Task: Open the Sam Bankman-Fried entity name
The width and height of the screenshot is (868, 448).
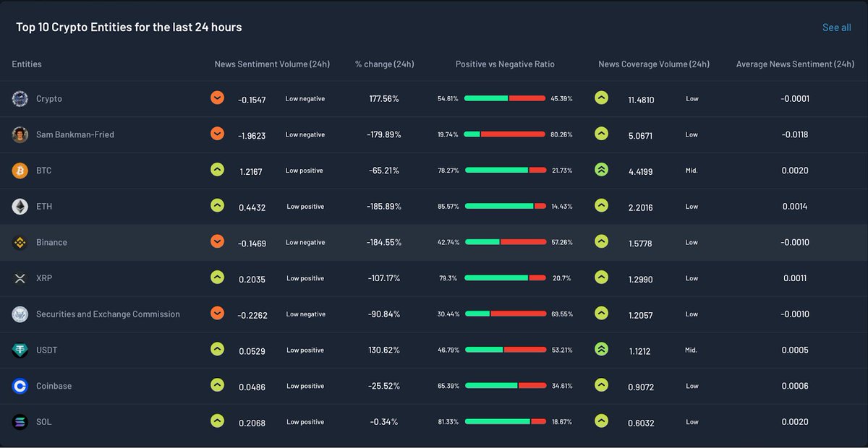Action: click(75, 134)
